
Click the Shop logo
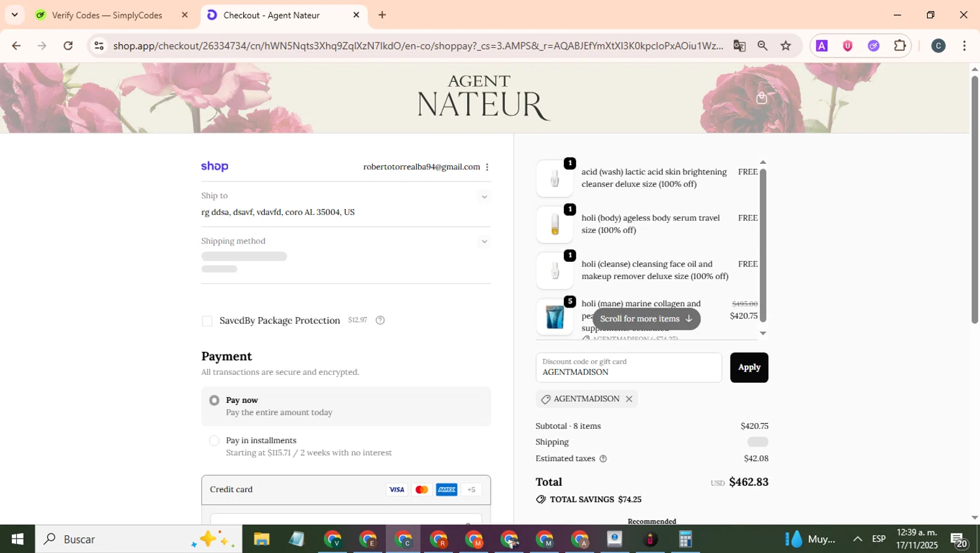tap(214, 166)
